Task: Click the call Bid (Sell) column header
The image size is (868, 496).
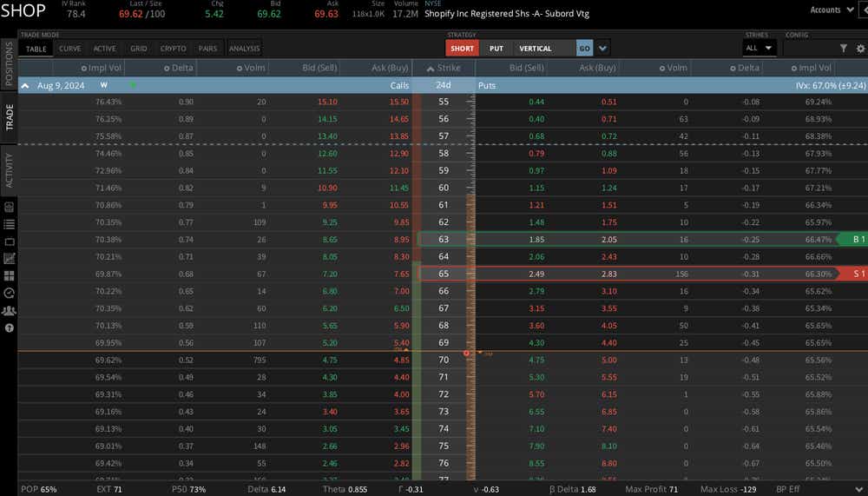Action: [319, 68]
